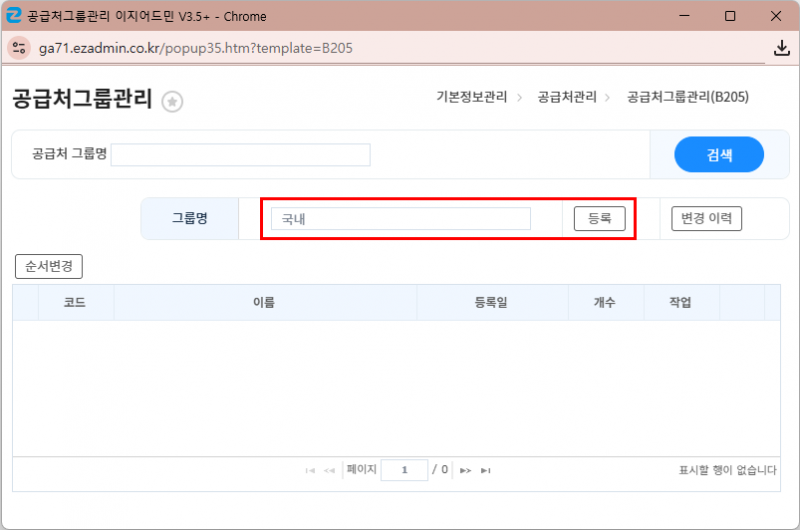
Task: Focus the 공급처 그룹명 search field
Action: pos(241,155)
